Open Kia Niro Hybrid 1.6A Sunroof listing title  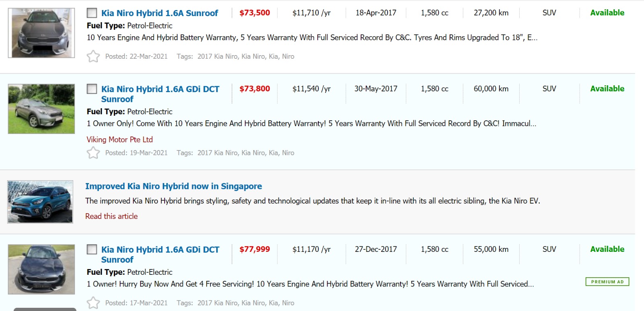(x=159, y=13)
